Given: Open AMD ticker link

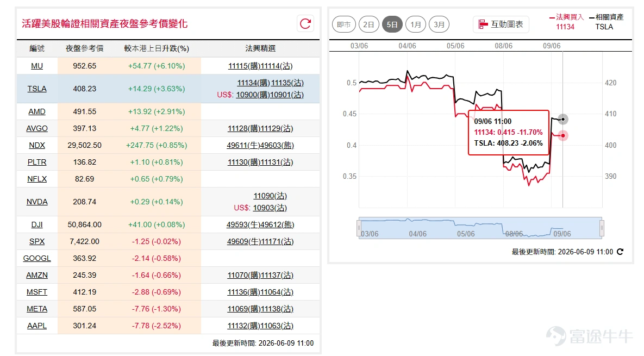Looking at the screenshot, I should [x=37, y=111].
